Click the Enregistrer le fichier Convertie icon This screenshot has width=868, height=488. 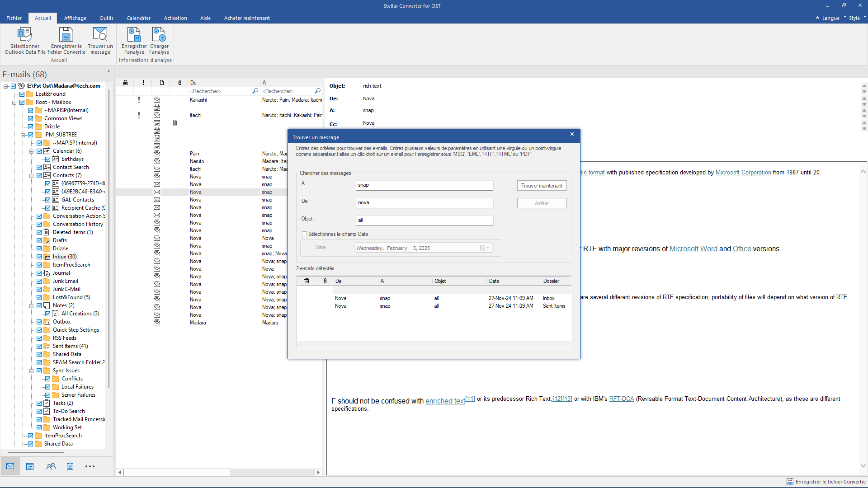(x=788, y=481)
